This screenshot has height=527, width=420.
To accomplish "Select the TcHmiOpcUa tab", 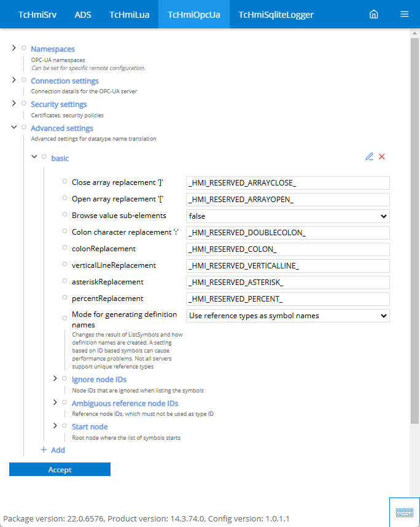I will click(x=194, y=15).
